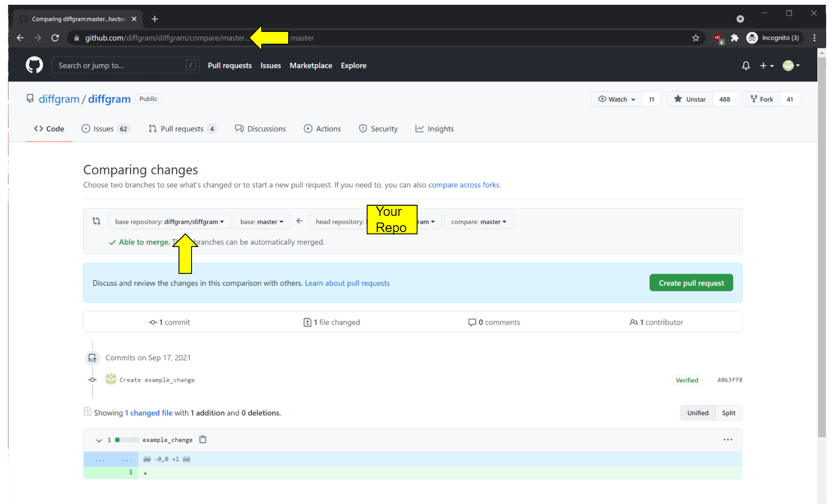Unstar the repository
Image resolution: width=834 pixels, height=504 pixels.
pos(690,99)
